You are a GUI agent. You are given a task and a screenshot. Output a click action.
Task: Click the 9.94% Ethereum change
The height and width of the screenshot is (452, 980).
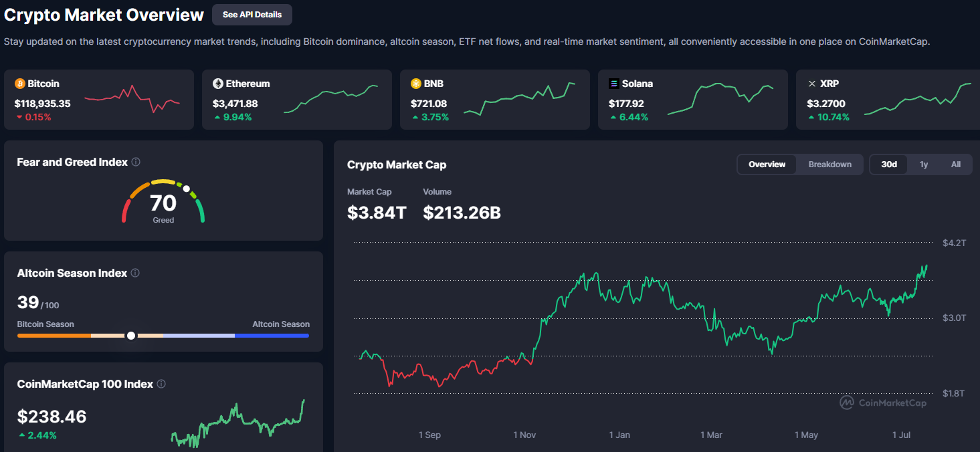click(239, 117)
